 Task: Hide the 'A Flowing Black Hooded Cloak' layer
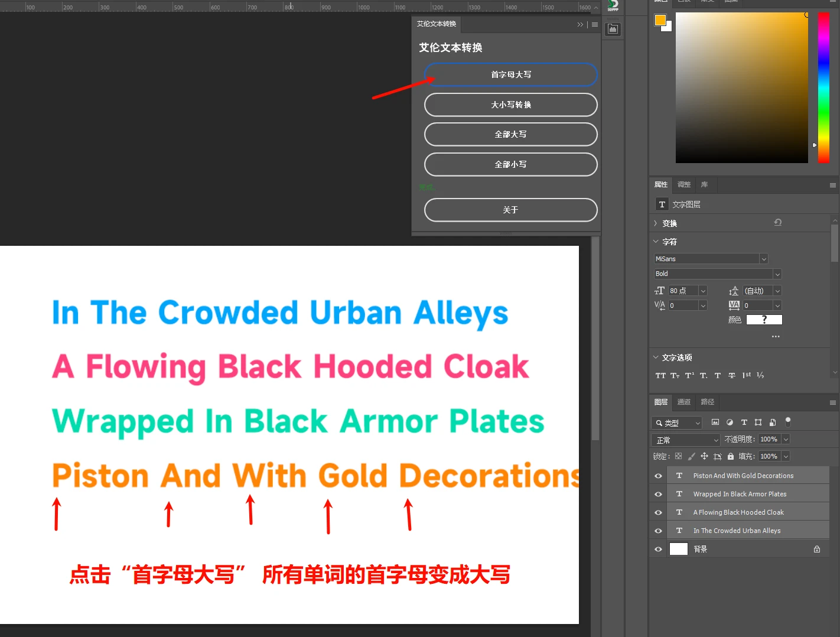click(658, 512)
